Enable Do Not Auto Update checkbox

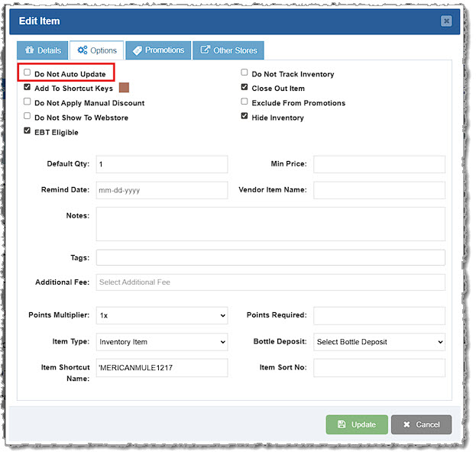pos(27,73)
